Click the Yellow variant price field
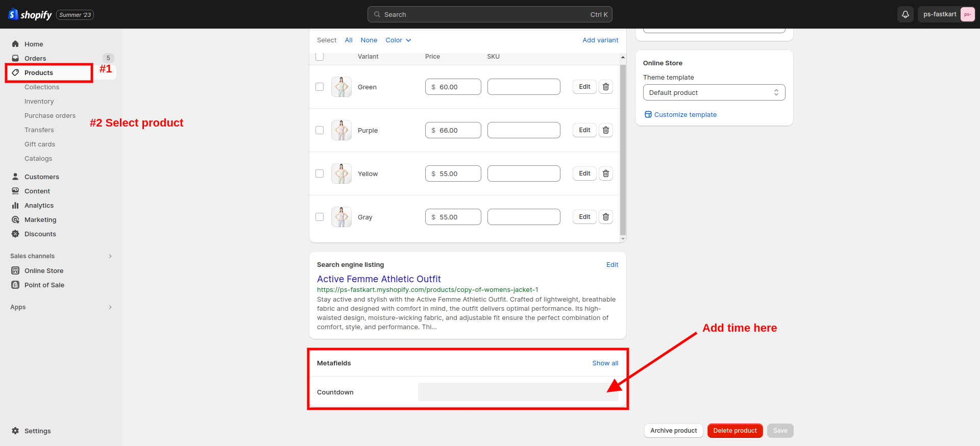980x446 pixels. point(453,174)
